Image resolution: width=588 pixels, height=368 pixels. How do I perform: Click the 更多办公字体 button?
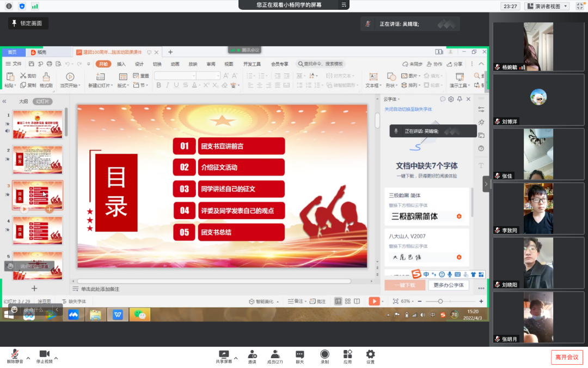point(449,285)
